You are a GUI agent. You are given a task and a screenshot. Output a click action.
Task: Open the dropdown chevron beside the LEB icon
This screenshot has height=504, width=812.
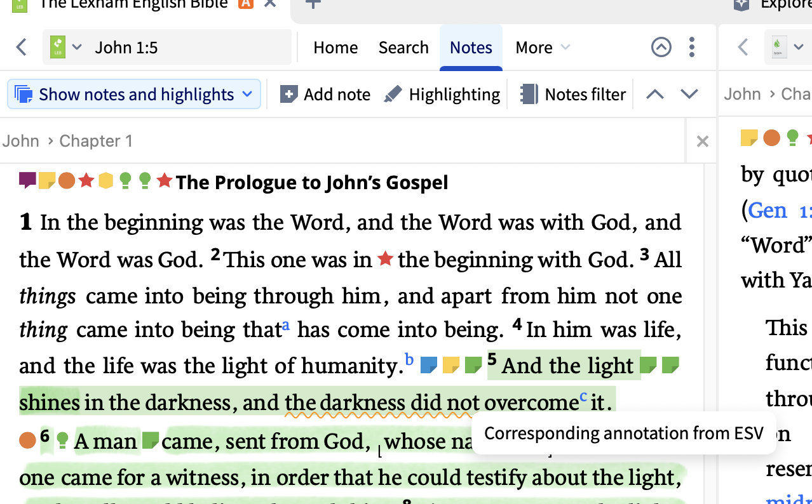tap(77, 47)
